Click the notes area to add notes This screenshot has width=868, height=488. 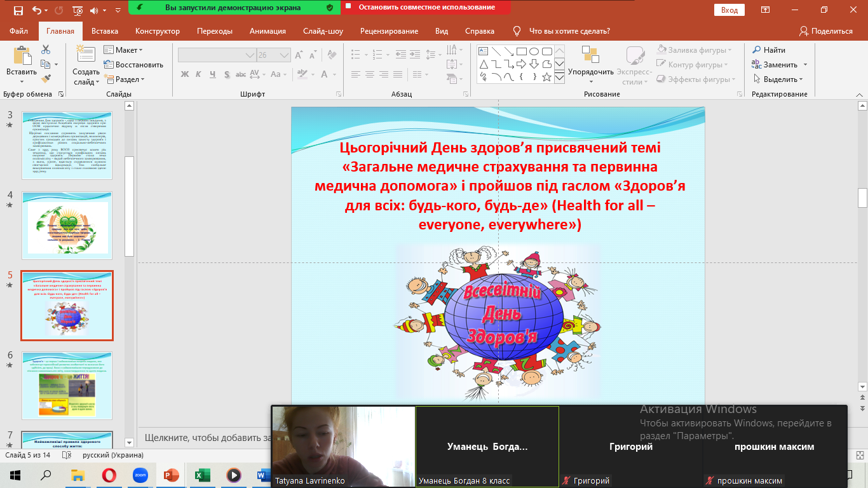[x=203, y=437]
